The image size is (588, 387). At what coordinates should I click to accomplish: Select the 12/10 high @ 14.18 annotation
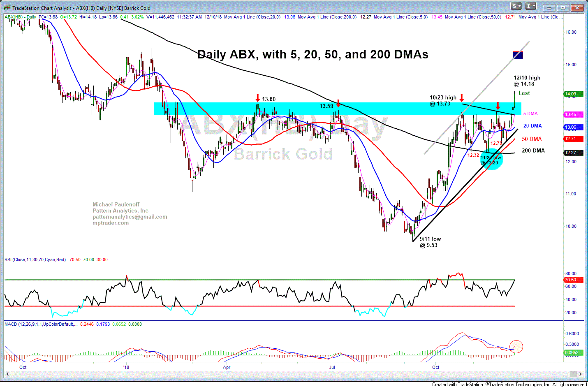(x=527, y=81)
